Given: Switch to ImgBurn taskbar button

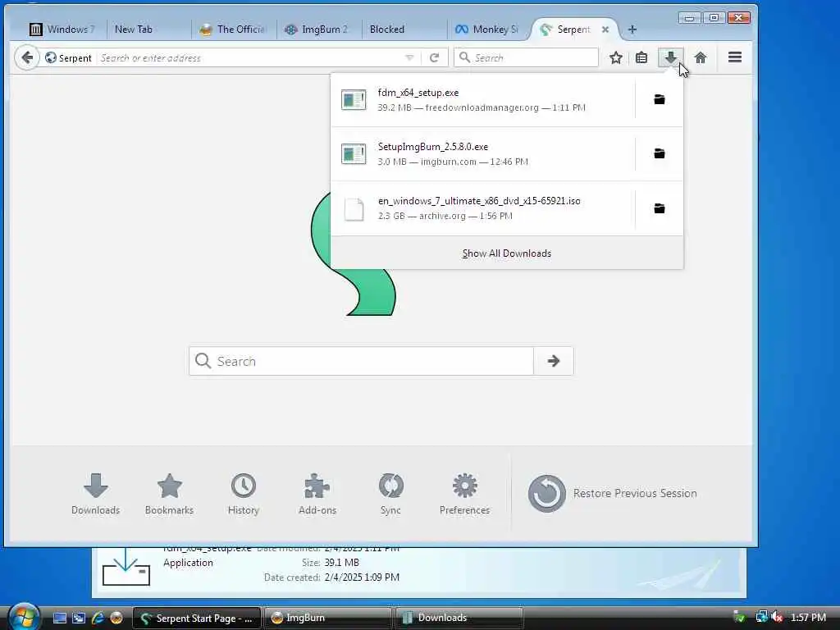Looking at the screenshot, I should (x=328, y=618).
